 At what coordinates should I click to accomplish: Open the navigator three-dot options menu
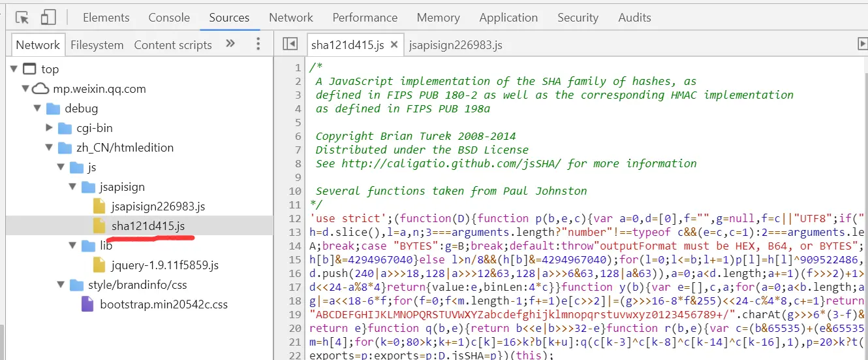click(x=258, y=44)
